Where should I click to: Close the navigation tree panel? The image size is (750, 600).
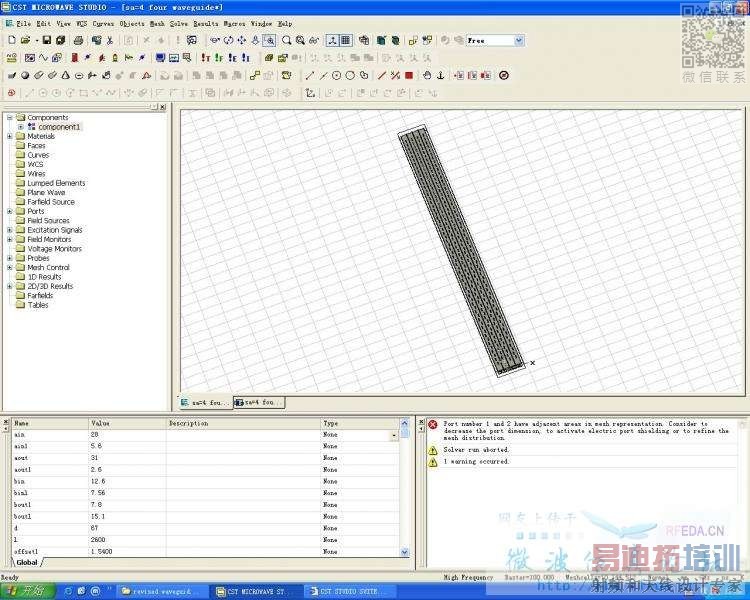click(163, 107)
